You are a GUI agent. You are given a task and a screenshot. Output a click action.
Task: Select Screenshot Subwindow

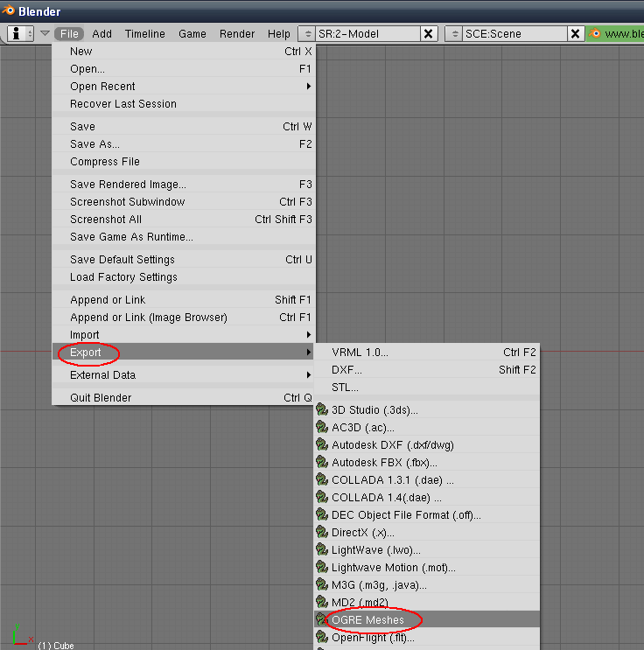(x=184, y=201)
